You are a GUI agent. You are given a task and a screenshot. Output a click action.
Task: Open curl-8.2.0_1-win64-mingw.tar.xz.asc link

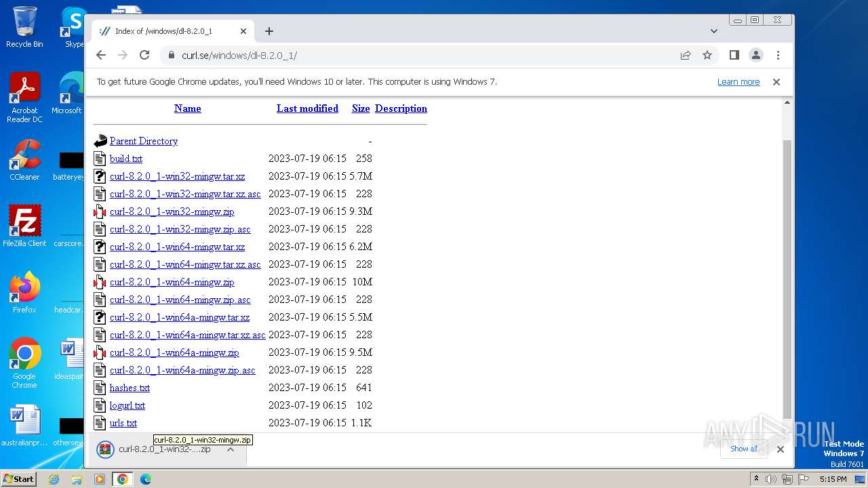pos(185,264)
